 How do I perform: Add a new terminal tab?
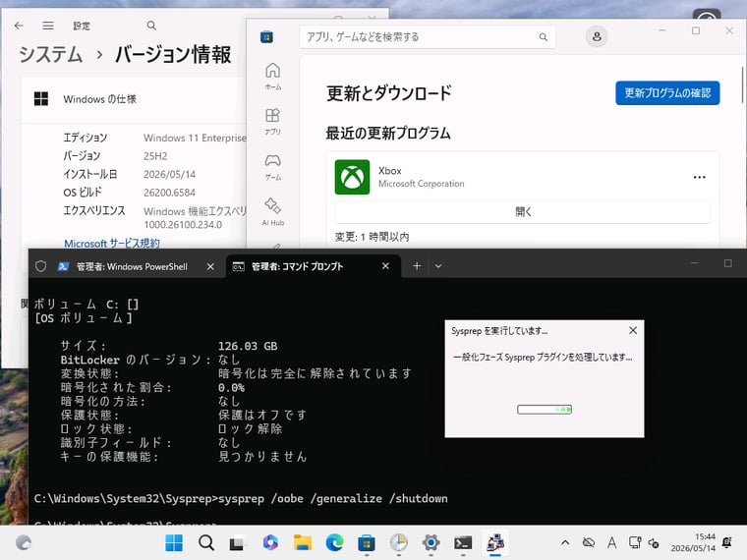pyautogui.click(x=417, y=266)
